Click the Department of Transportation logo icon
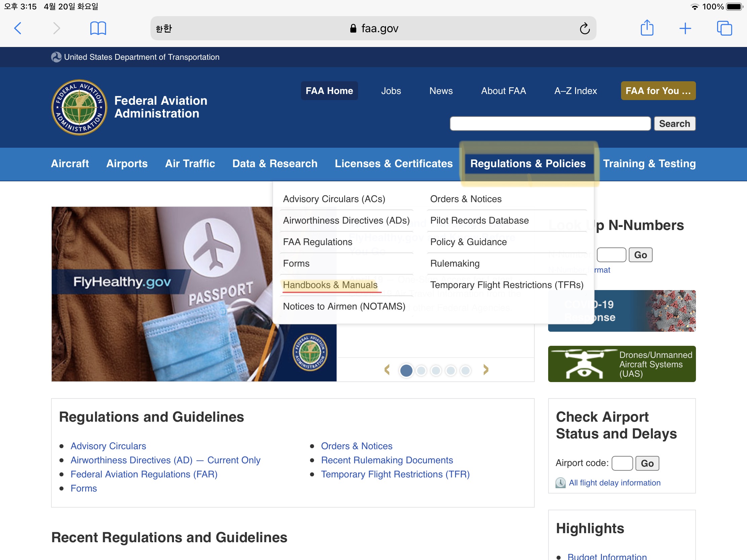The height and width of the screenshot is (560, 747). tap(56, 57)
